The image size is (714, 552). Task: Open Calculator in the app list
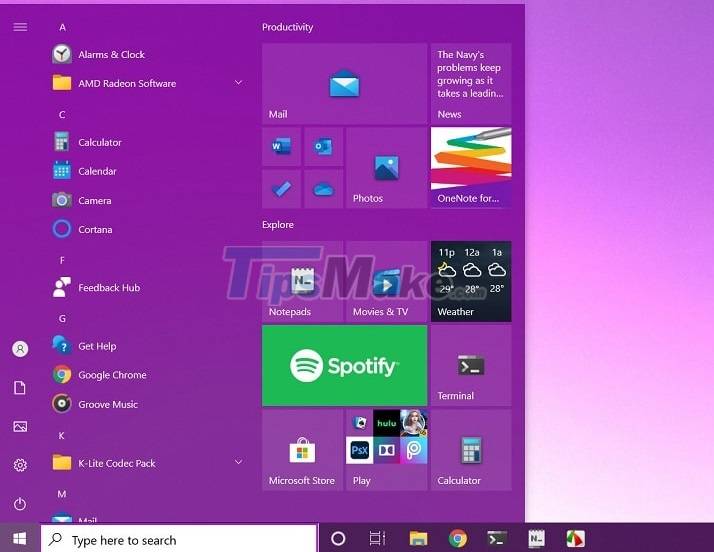point(148,142)
